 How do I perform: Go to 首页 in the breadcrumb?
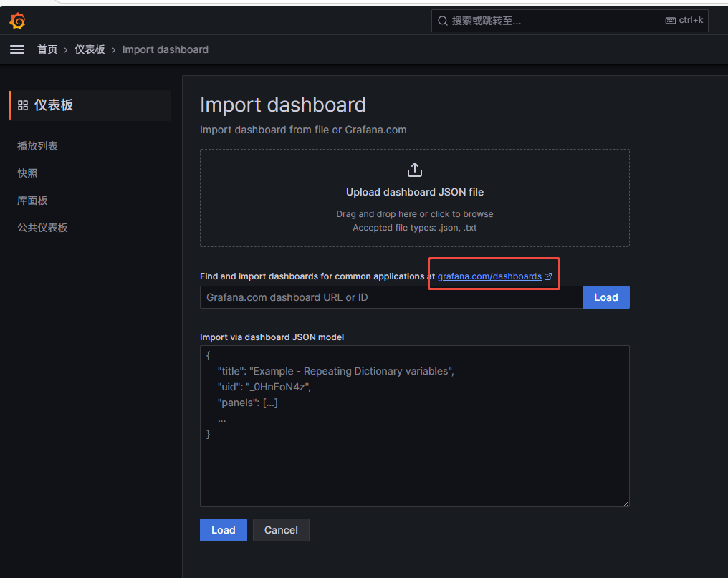(47, 49)
